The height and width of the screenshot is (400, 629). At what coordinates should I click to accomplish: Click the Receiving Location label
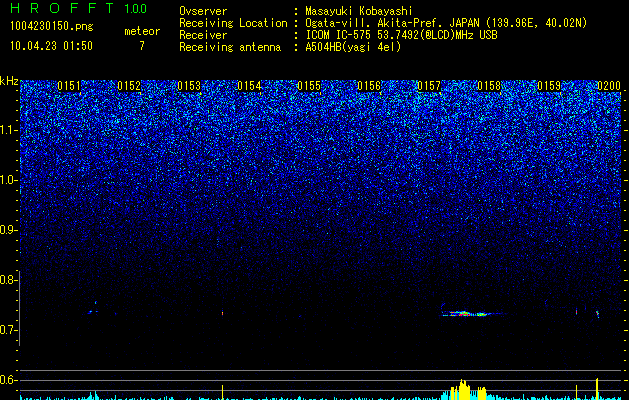(233, 23)
